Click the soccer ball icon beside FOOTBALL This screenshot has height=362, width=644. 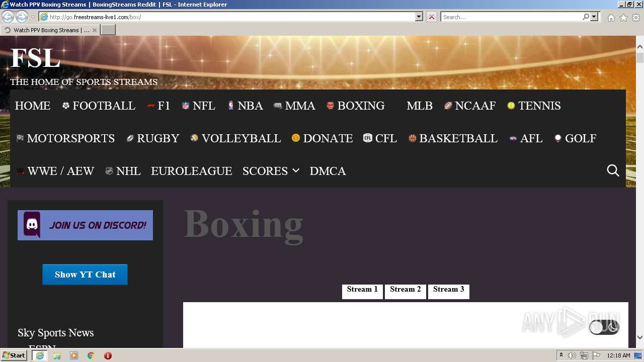[x=66, y=106]
